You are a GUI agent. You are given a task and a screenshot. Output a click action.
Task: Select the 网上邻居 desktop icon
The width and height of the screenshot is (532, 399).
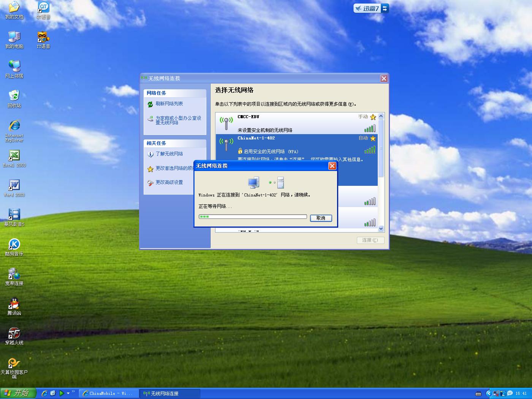14,70
